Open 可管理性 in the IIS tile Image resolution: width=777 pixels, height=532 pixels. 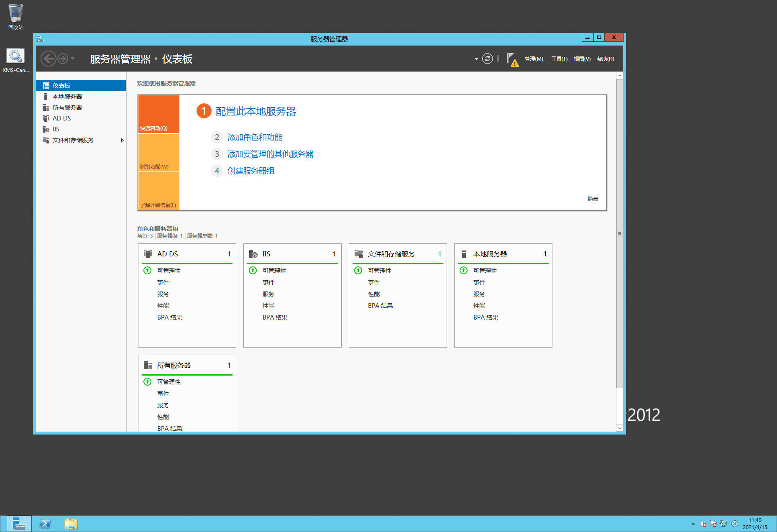274,271
